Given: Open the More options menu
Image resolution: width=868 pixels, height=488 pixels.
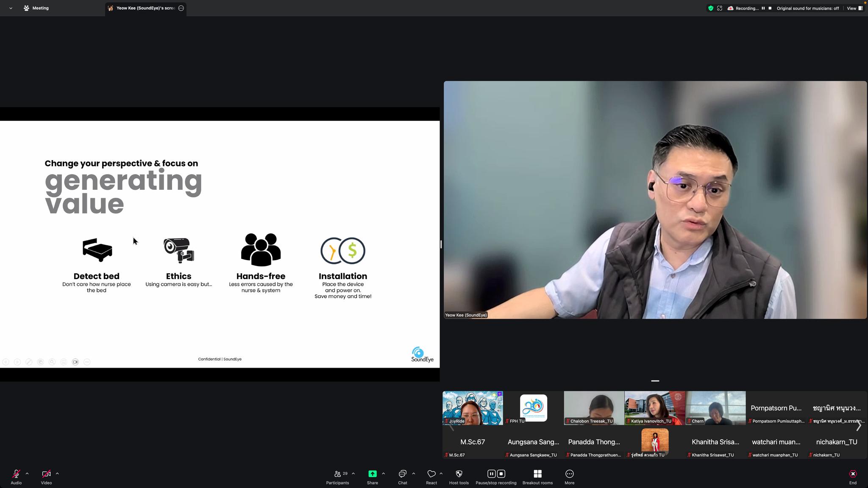Looking at the screenshot, I should click(569, 477).
